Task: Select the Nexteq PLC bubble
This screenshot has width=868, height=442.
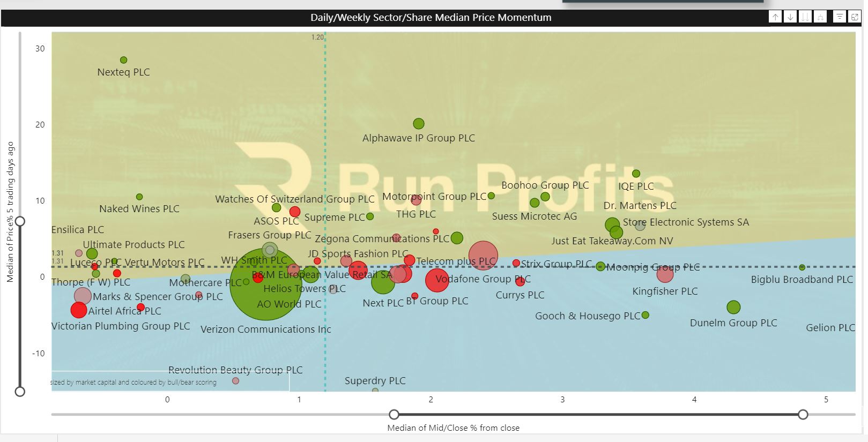Action: tap(124, 60)
